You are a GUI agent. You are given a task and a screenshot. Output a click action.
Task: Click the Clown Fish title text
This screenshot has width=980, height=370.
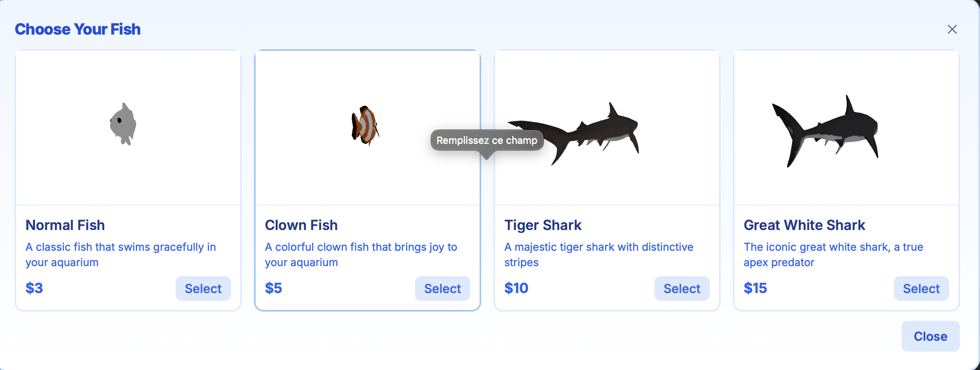click(x=301, y=225)
